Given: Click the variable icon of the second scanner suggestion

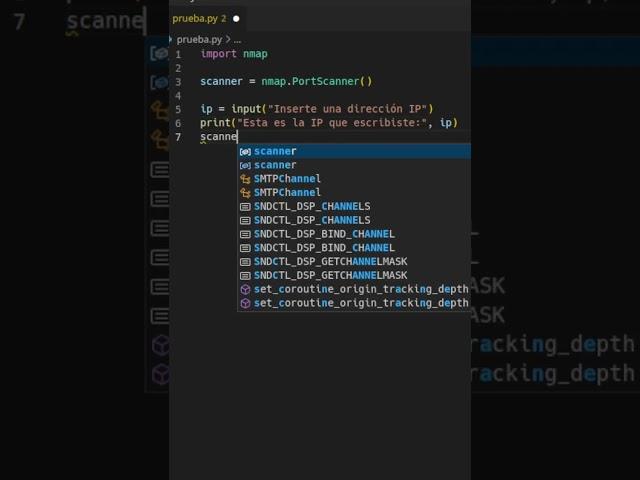Looking at the screenshot, I should tap(245, 165).
